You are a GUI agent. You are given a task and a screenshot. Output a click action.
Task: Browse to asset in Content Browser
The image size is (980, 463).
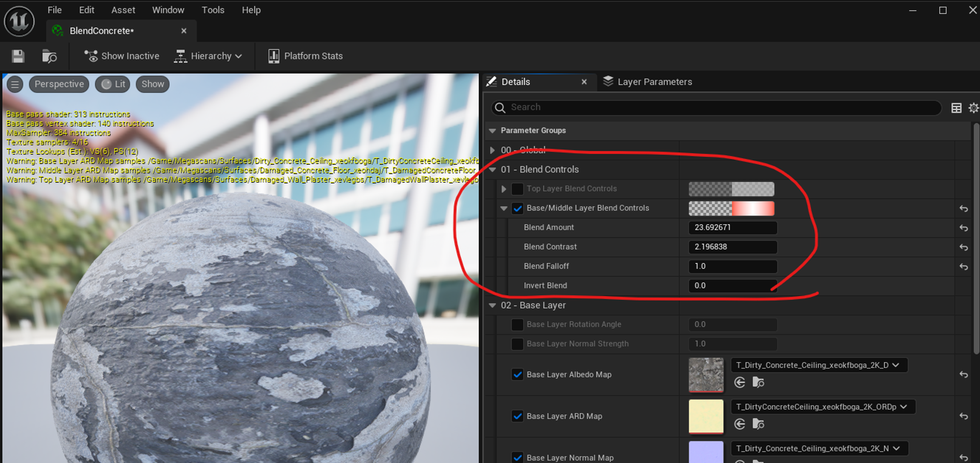pos(49,56)
